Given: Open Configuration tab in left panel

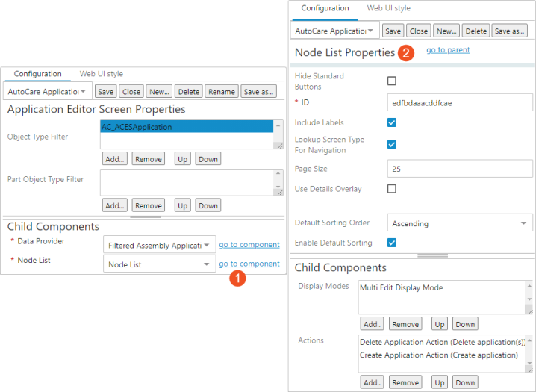Looking at the screenshot, I should coord(37,74).
